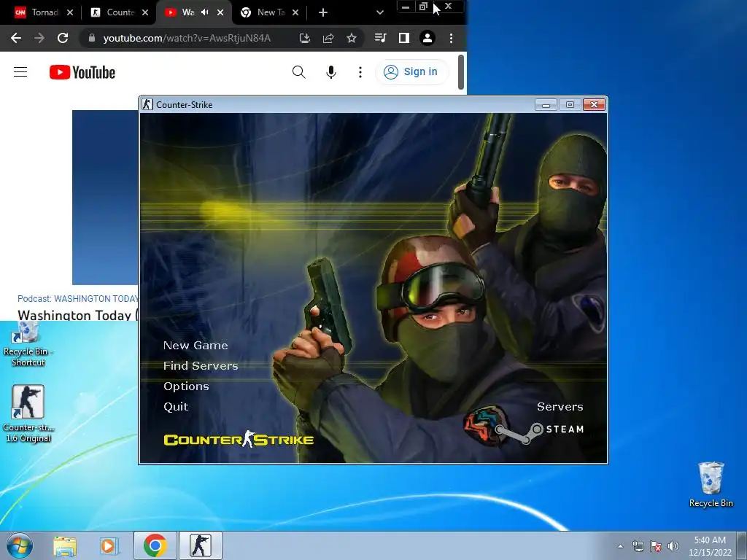
Task: Sign in to YouTube
Action: [411, 72]
